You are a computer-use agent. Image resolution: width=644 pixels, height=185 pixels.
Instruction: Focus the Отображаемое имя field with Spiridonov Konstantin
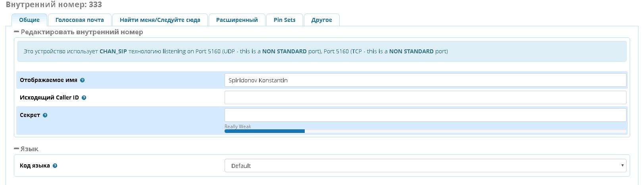coord(425,80)
